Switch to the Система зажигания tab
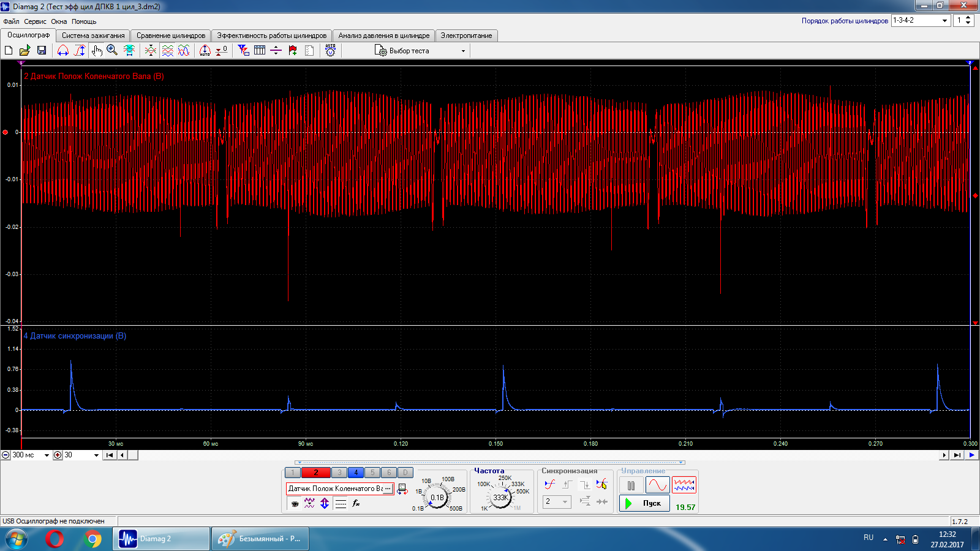 pyautogui.click(x=93, y=36)
